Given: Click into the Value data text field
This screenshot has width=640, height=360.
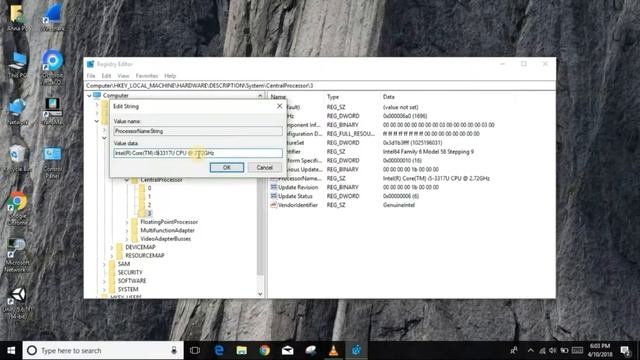Looking at the screenshot, I should pyautogui.click(x=198, y=153).
